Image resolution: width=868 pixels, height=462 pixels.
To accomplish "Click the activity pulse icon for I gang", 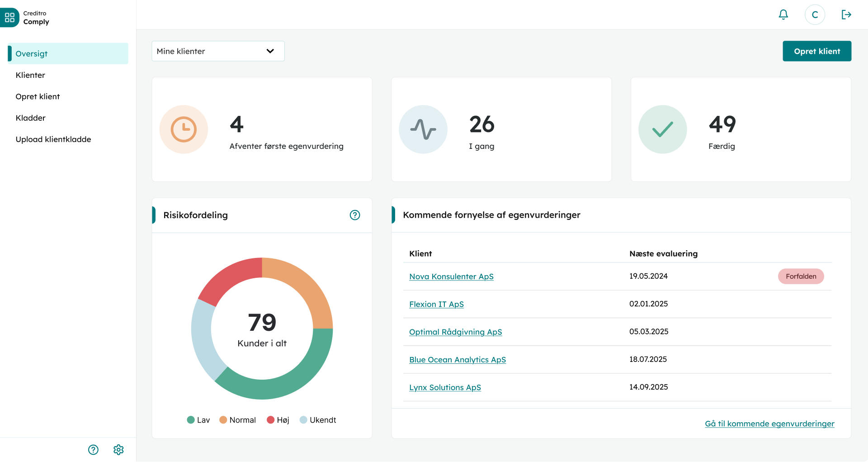I will click(423, 129).
